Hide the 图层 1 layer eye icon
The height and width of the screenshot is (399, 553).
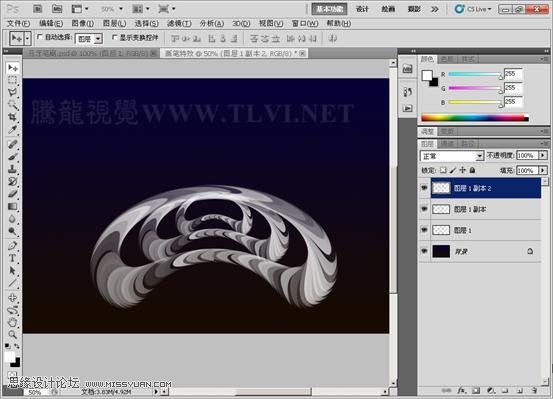coord(424,230)
